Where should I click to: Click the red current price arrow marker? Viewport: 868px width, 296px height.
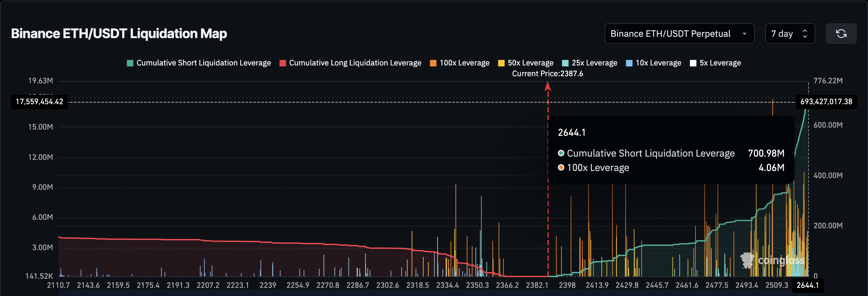547,87
